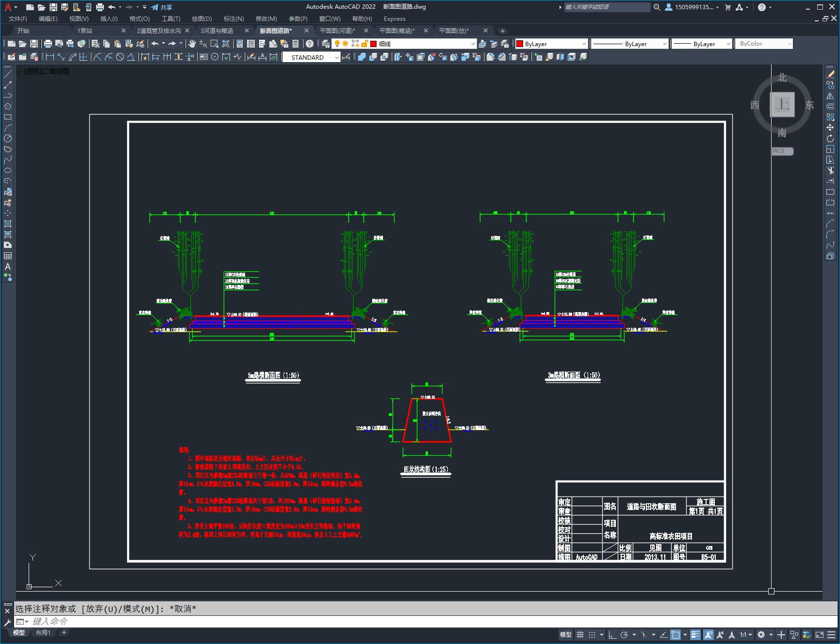
Task: Toggle snap mode in status bar
Action: pos(592,634)
